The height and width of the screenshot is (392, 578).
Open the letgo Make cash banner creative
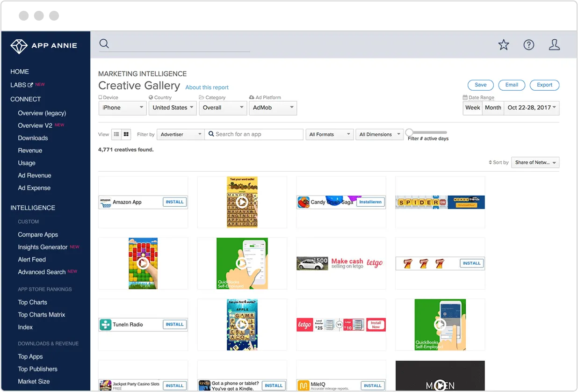[341, 263]
